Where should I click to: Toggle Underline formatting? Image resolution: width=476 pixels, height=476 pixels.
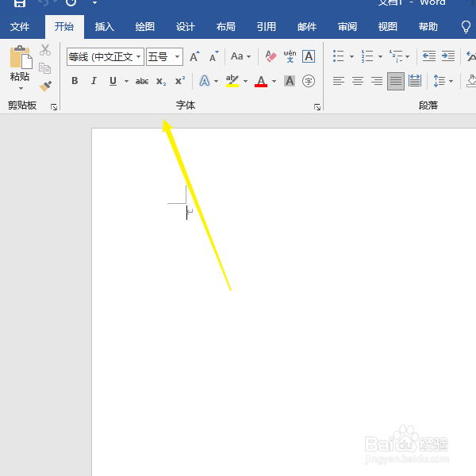click(113, 81)
